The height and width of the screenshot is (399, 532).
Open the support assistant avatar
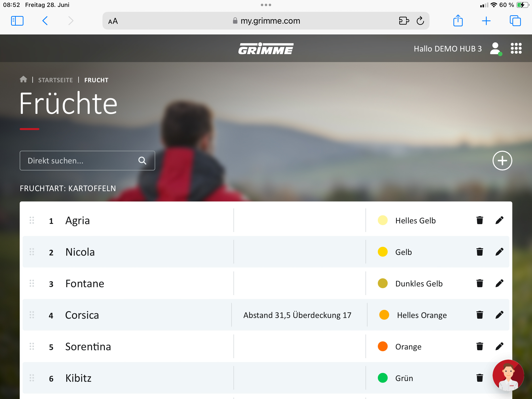(508, 375)
